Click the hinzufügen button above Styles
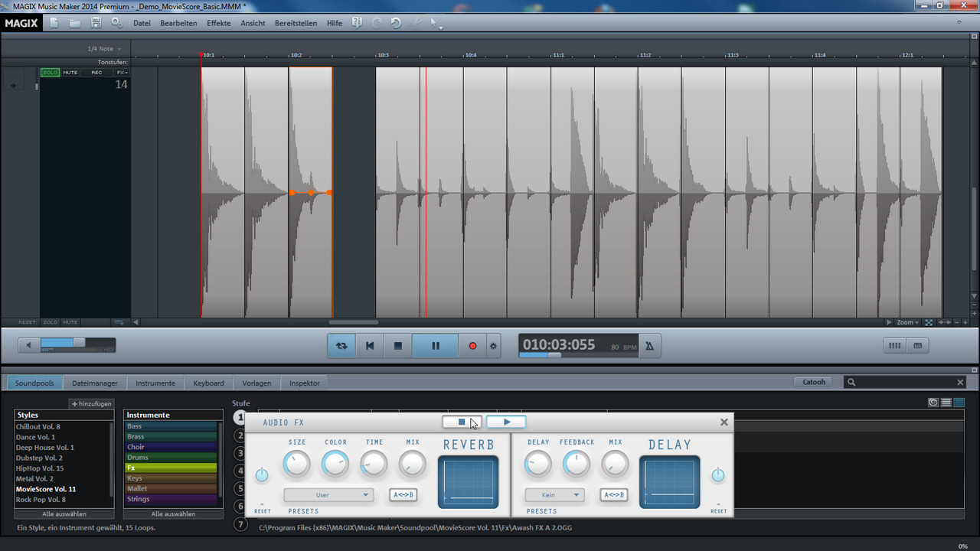 [92, 403]
